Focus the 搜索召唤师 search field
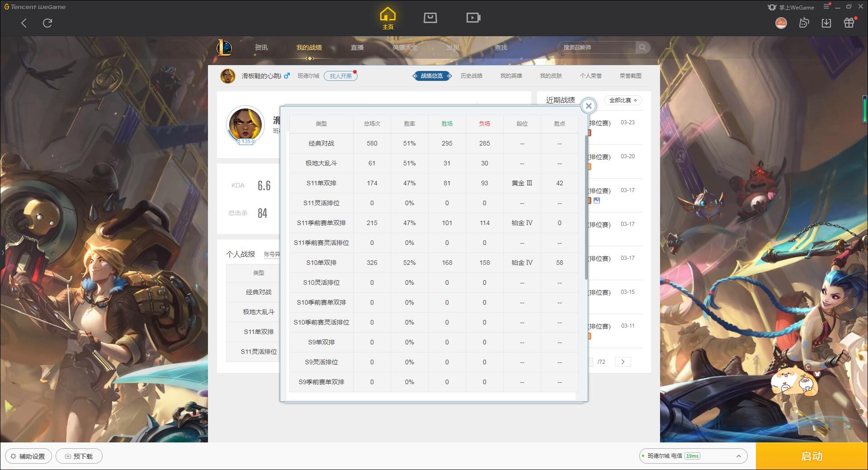The width and height of the screenshot is (868, 470). point(597,47)
